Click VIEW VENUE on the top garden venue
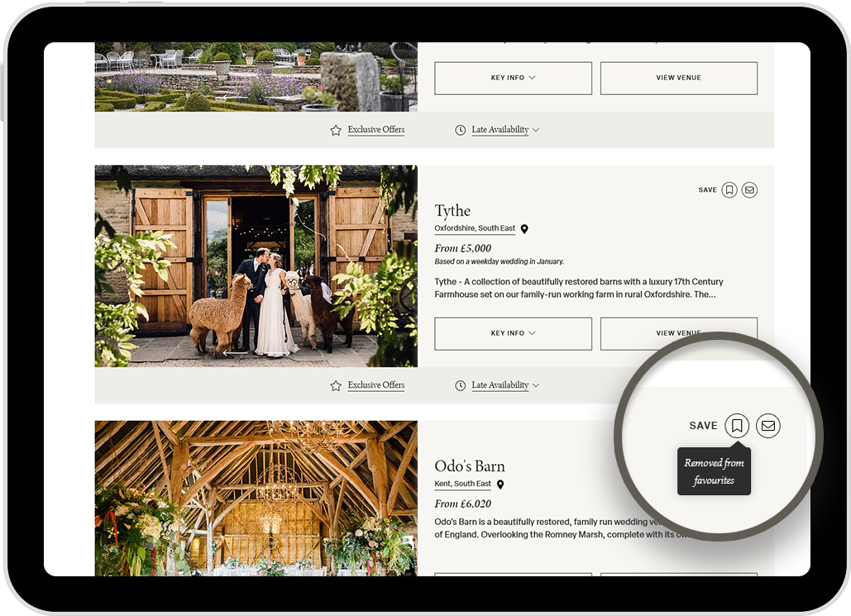This screenshot has height=616, width=851. 678,78
